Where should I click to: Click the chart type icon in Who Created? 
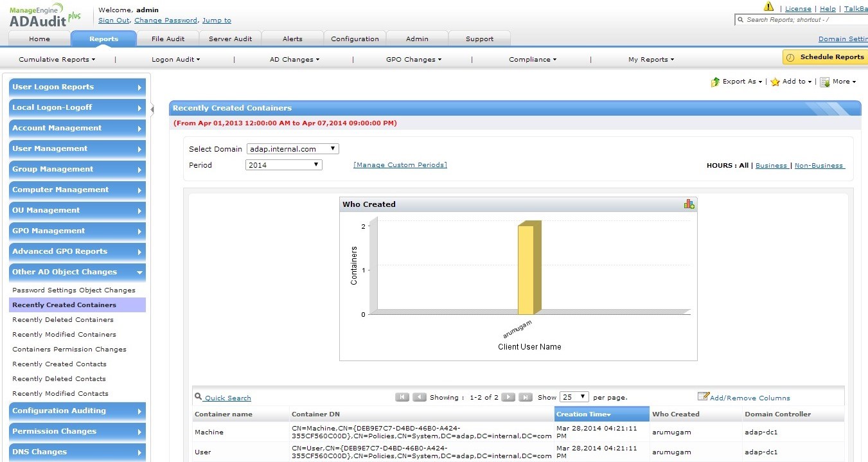689,204
